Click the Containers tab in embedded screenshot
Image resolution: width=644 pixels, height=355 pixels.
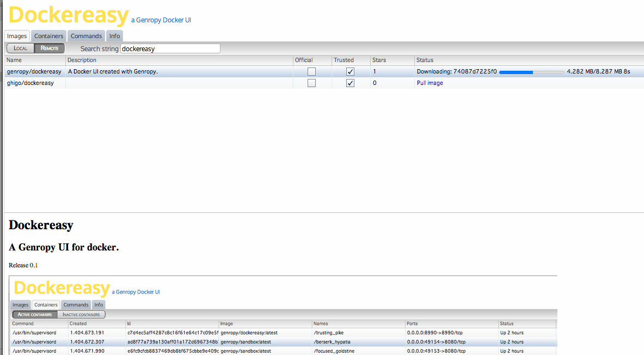(x=46, y=305)
